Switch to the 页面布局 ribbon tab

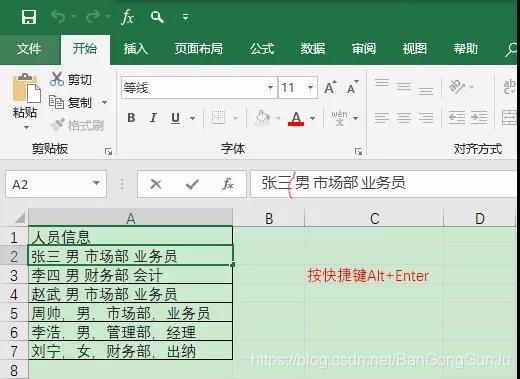199,49
